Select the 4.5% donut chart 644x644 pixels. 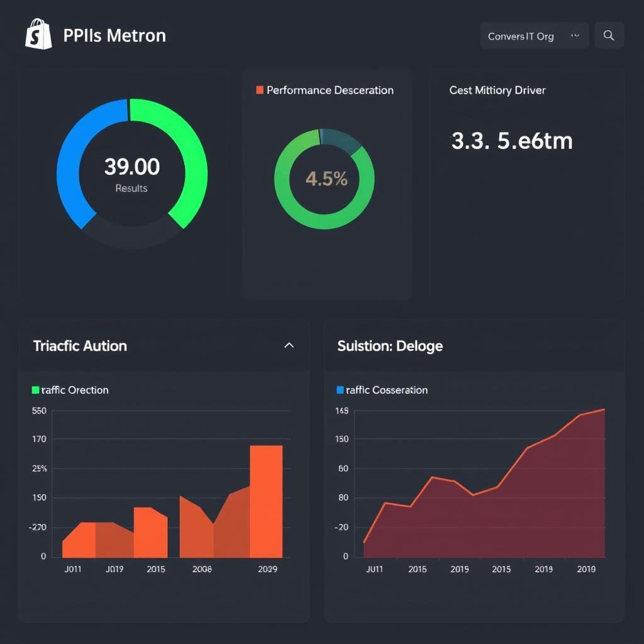(x=325, y=179)
